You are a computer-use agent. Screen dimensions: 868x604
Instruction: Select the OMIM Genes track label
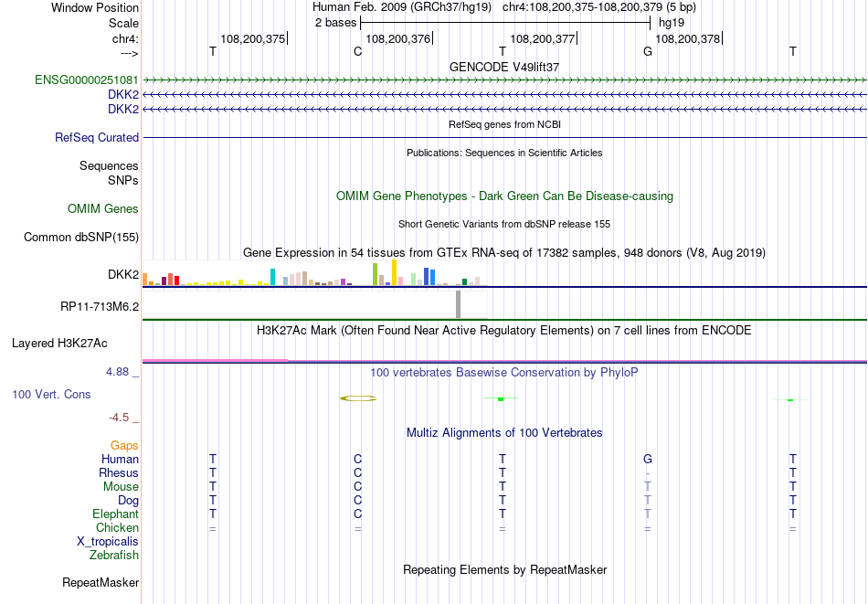(103, 208)
